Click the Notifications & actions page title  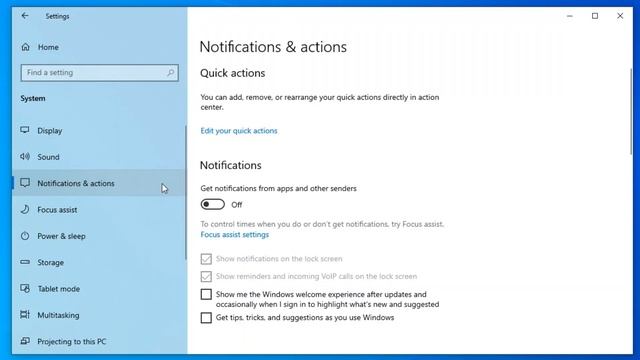(273, 47)
